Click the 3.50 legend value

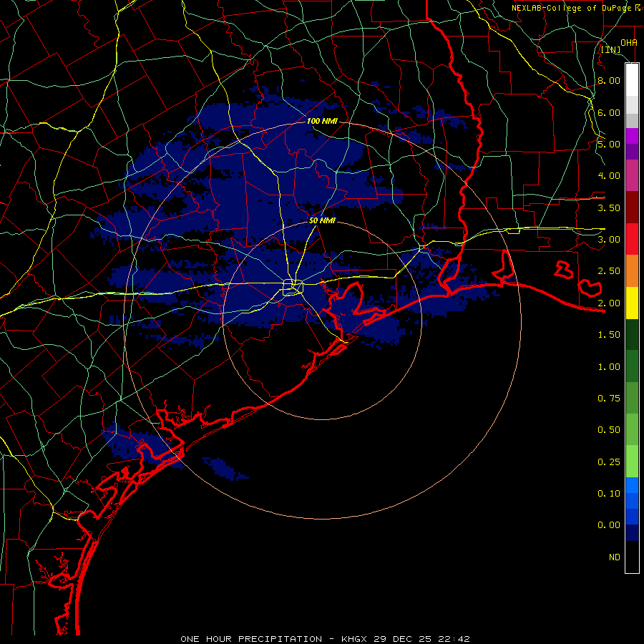(609, 208)
